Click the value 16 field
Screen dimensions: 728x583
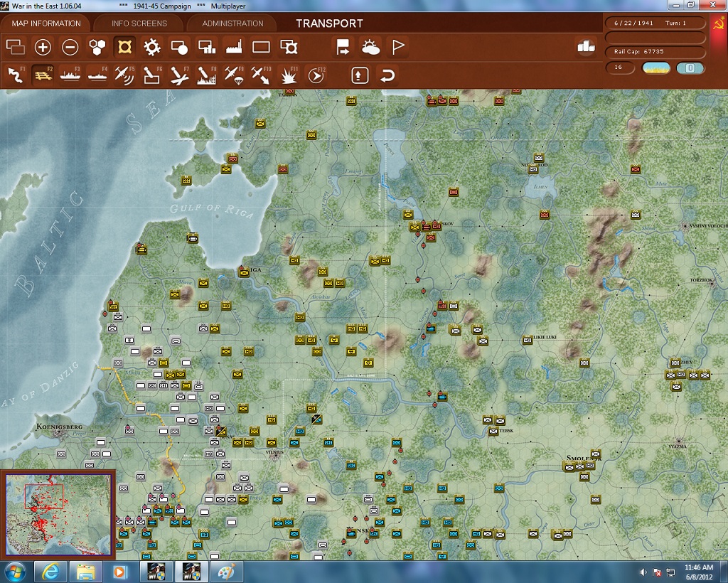pos(620,68)
